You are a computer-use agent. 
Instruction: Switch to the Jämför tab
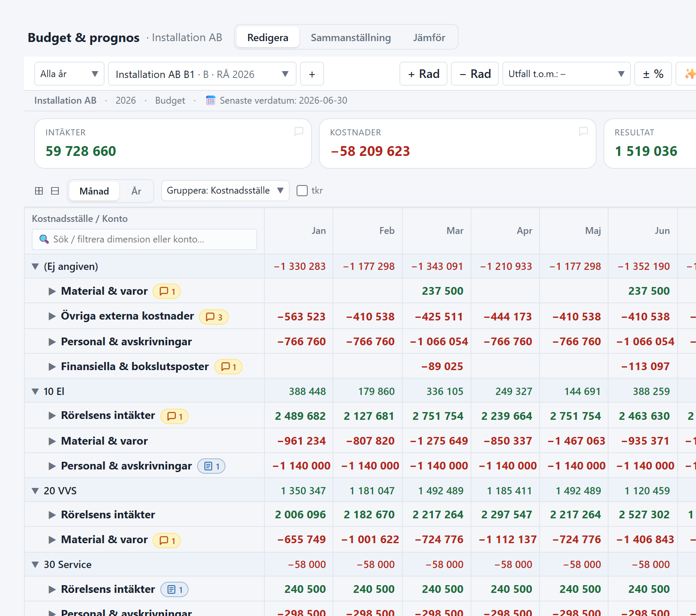[x=429, y=37]
